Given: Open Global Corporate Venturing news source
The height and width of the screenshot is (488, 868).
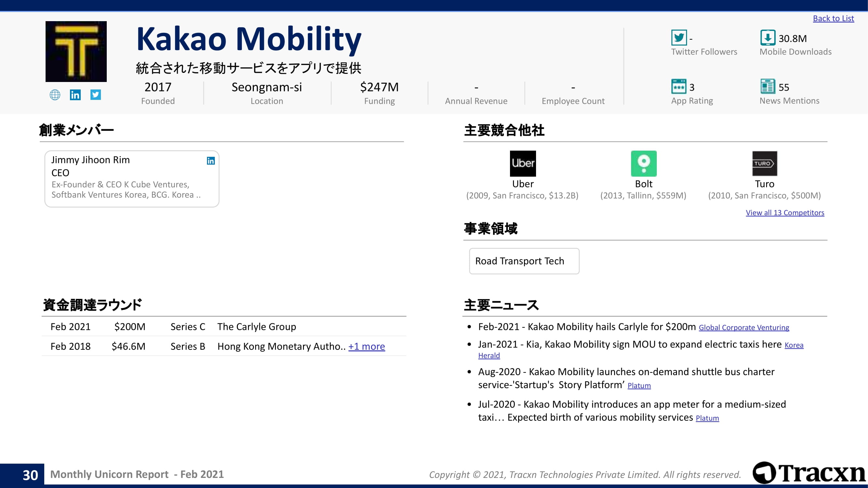Looking at the screenshot, I should point(744,328).
